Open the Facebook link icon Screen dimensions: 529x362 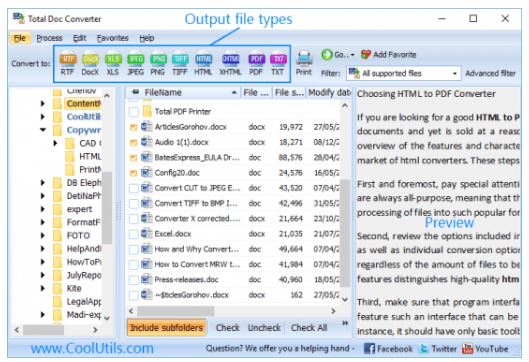pyautogui.click(x=369, y=348)
